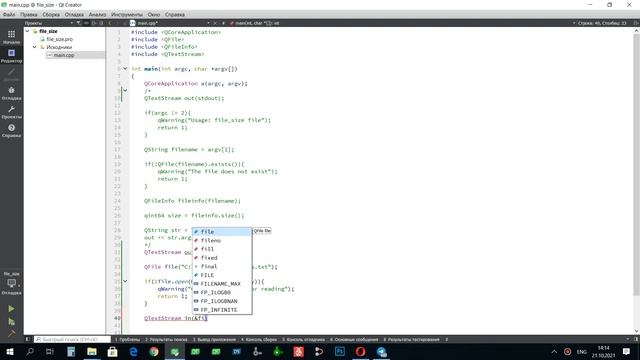Open the Справка menu in menu bar

(175, 14)
